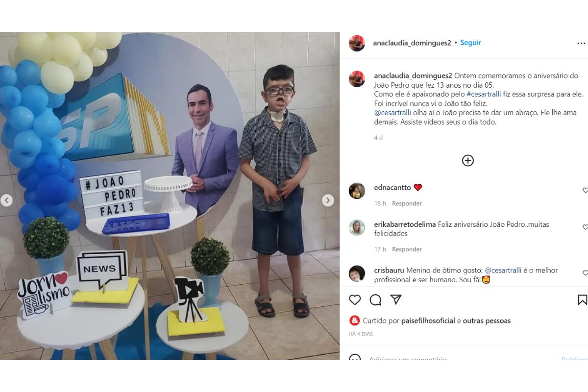The height and width of the screenshot is (392, 588).
Task: Open the #cesartralli hashtag link
Action: pos(484,94)
